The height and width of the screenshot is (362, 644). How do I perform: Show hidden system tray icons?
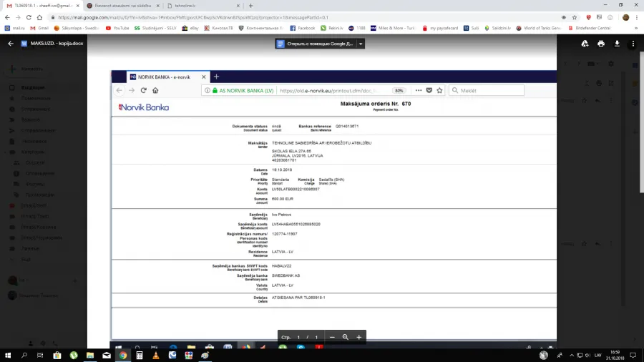[571, 356]
